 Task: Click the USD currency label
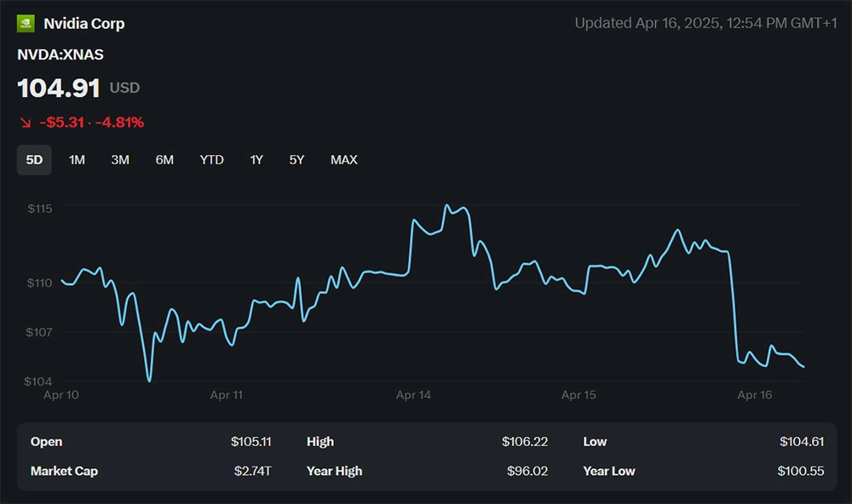125,88
